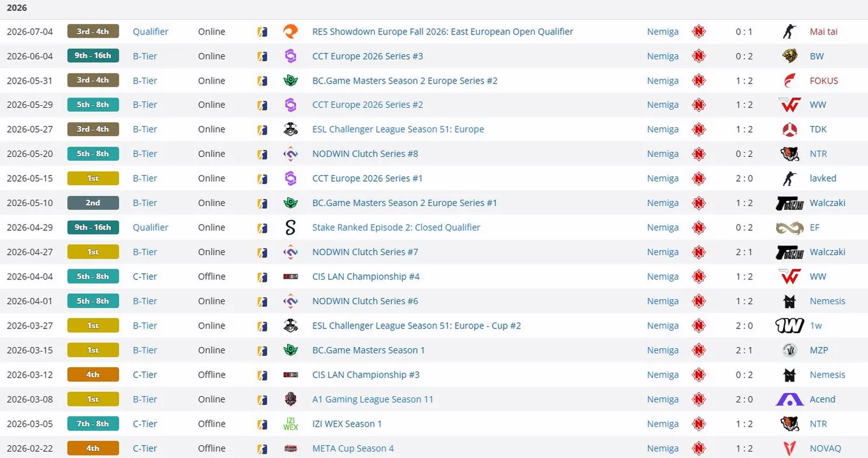This screenshot has height=458, width=868.
Task: Click the Nemiga team name in the 2026-05-15 row
Action: (662, 179)
